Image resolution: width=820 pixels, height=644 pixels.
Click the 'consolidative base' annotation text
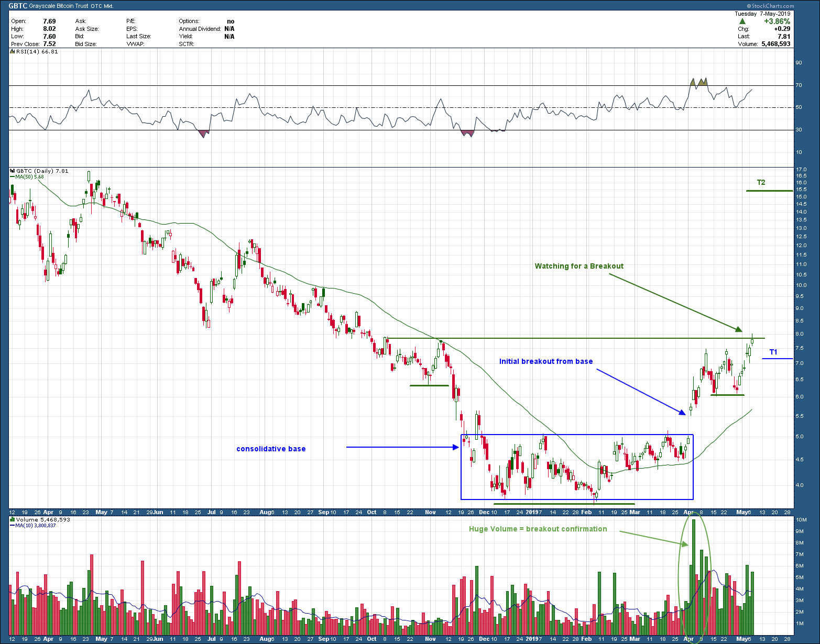271,449
